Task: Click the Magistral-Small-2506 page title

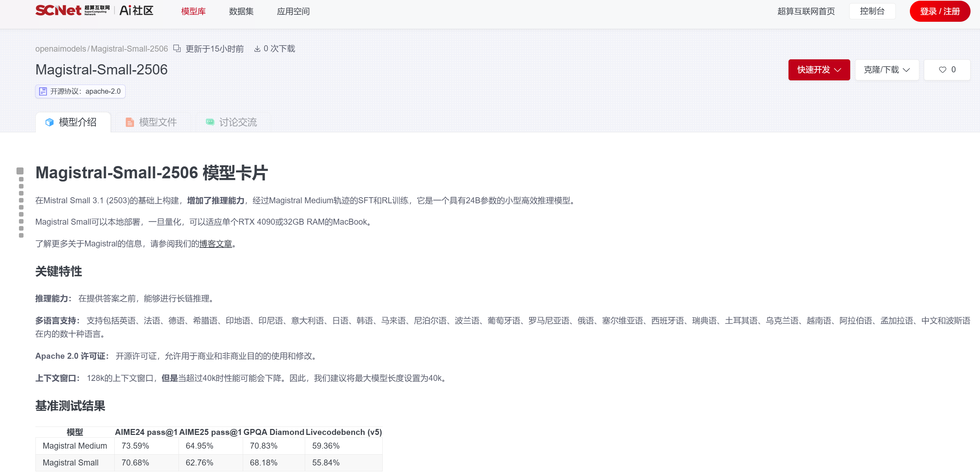Action: coord(101,70)
